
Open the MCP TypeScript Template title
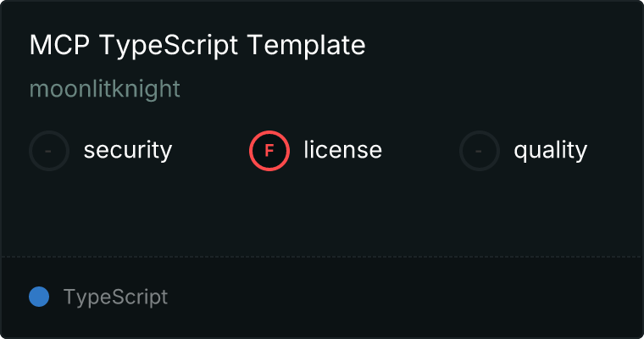tap(197, 46)
